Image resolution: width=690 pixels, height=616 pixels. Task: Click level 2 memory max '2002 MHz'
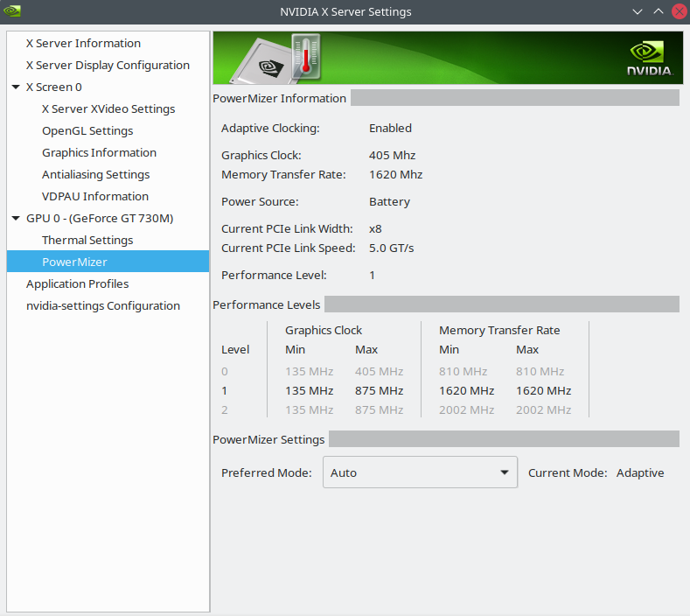pos(543,410)
